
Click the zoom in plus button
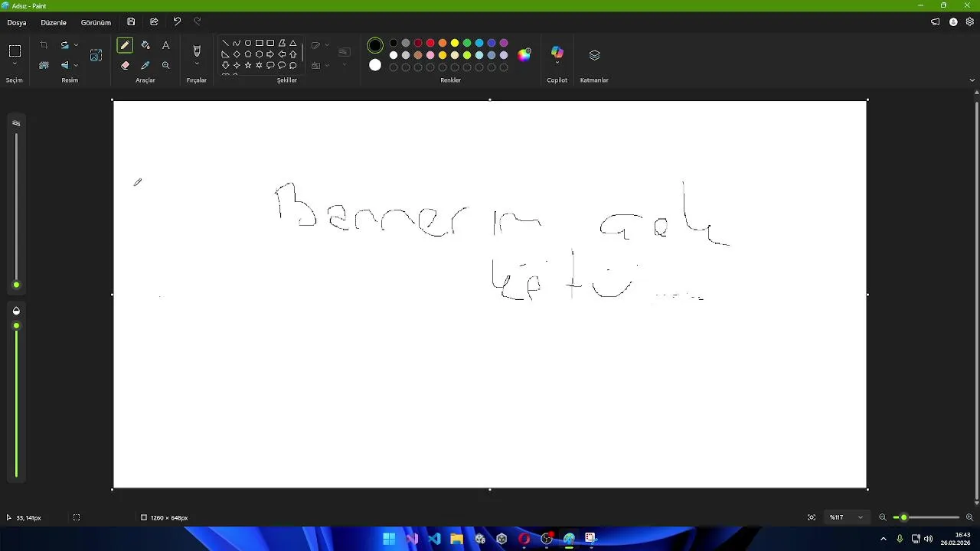pyautogui.click(x=969, y=517)
